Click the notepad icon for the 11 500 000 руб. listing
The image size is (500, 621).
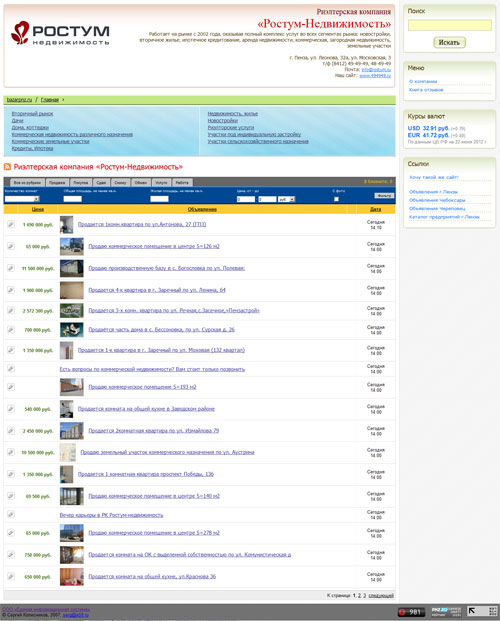[x=11, y=268]
